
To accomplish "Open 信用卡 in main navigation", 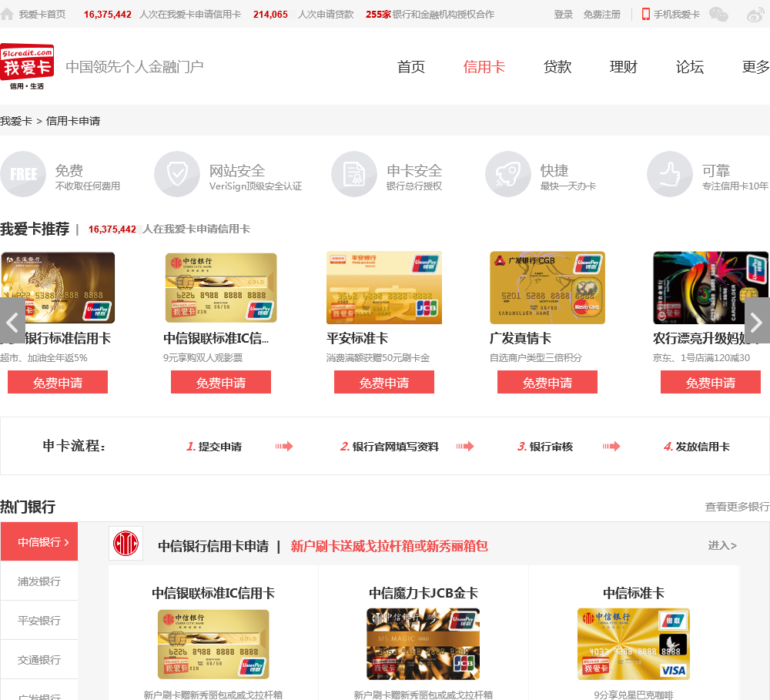I will (x=484, y=67).
